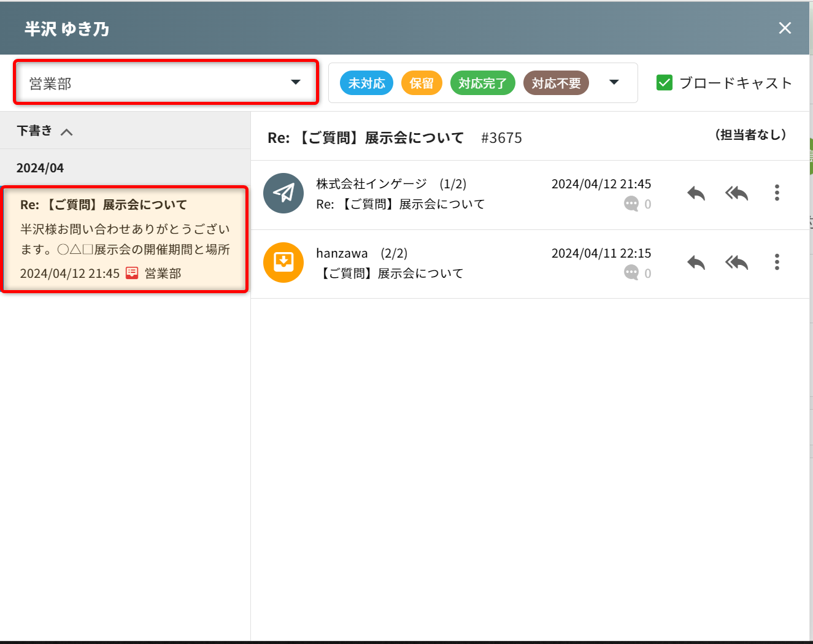Screen dimensions: 813x644
Task: Toggle the 保留 status filter
Action: click(422, 83)
